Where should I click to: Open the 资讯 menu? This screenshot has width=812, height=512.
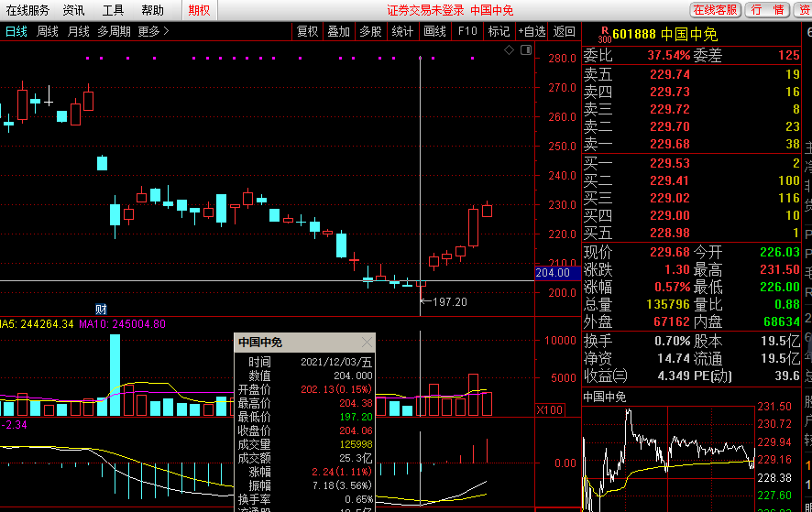[73, 10]
